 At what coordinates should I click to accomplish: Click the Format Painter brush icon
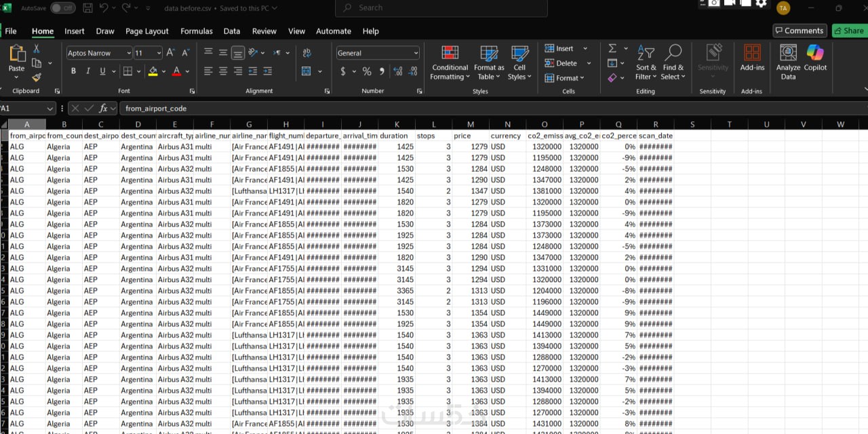click(37, 77)
